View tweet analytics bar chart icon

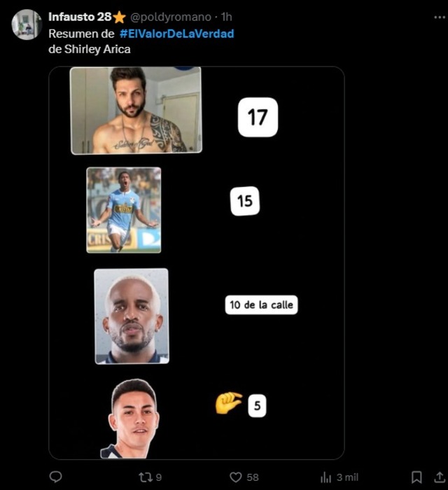(325, 477)
